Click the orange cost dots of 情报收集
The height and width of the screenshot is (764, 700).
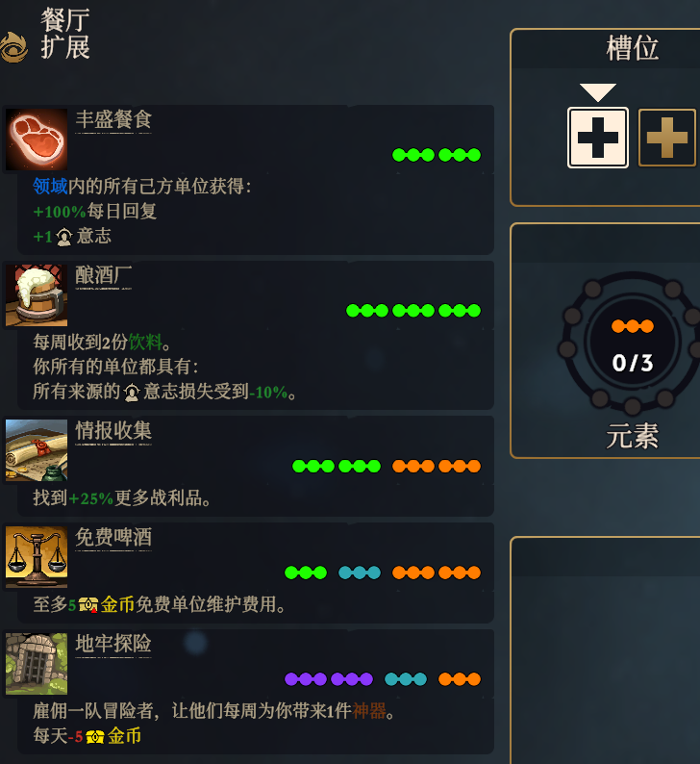[437, 467]
